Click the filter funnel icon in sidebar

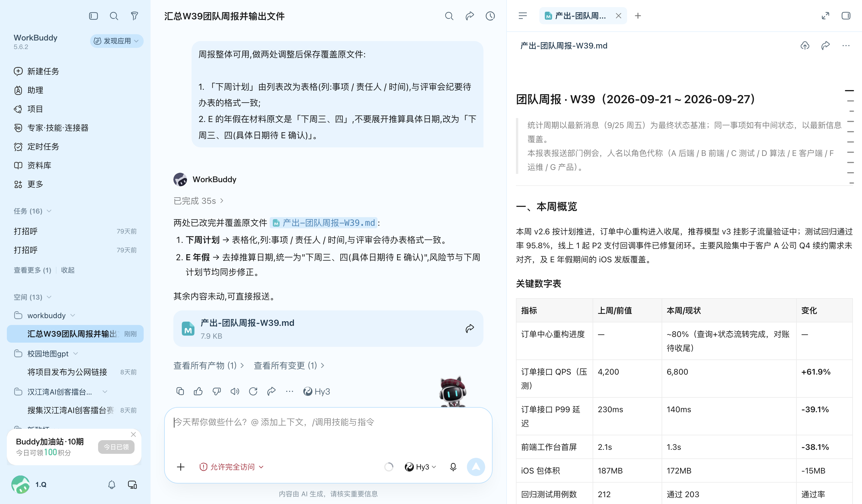coord(135,16)
